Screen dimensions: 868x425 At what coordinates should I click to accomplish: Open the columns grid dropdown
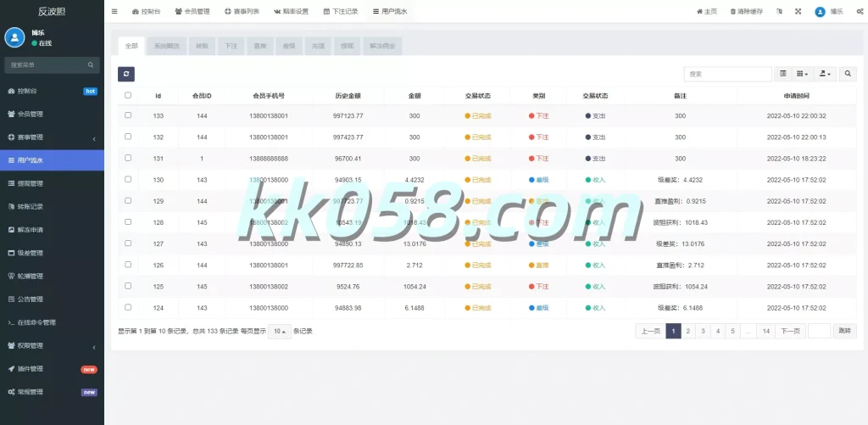[804, 75]
